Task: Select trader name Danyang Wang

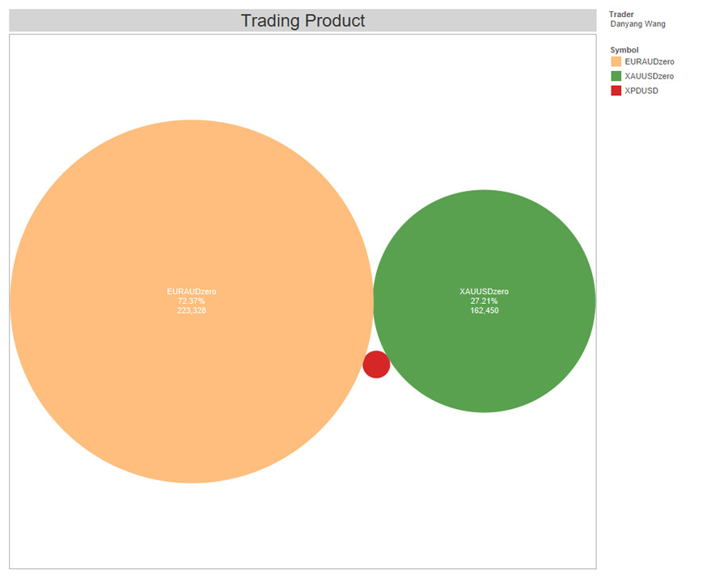Action: (x=637, y=23)
